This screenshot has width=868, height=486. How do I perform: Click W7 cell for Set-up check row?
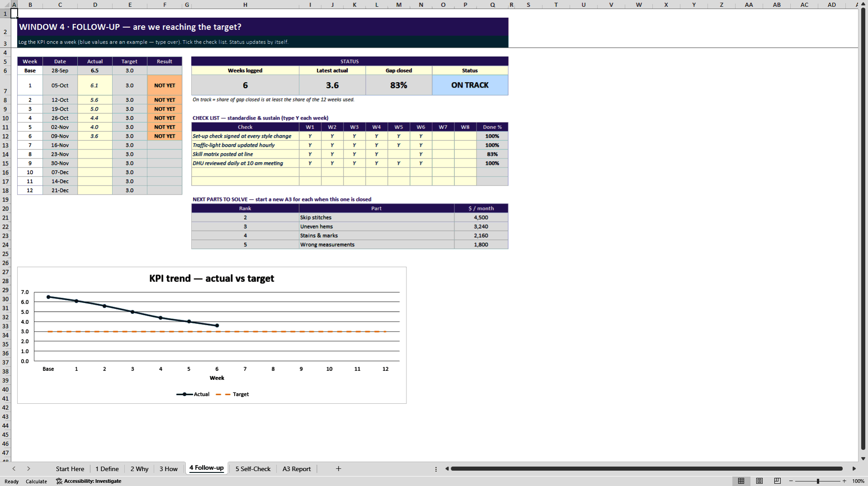[x=443, y=136]
